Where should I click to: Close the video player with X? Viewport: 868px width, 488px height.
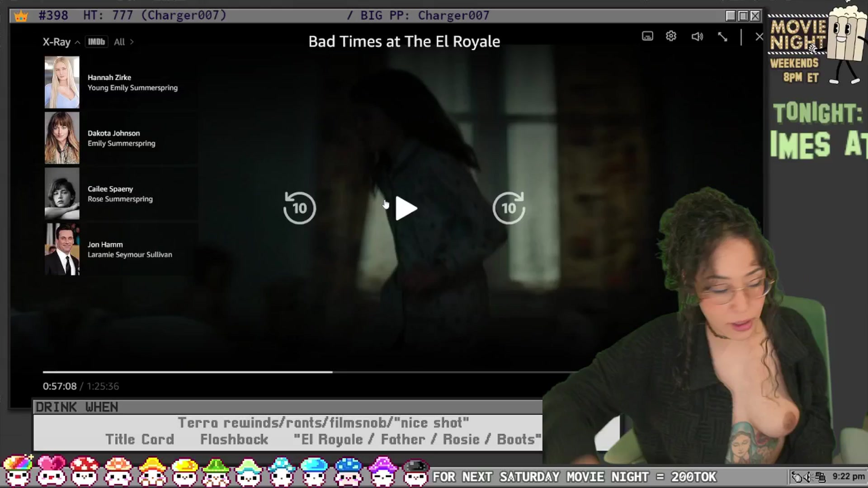click(759, 37)
